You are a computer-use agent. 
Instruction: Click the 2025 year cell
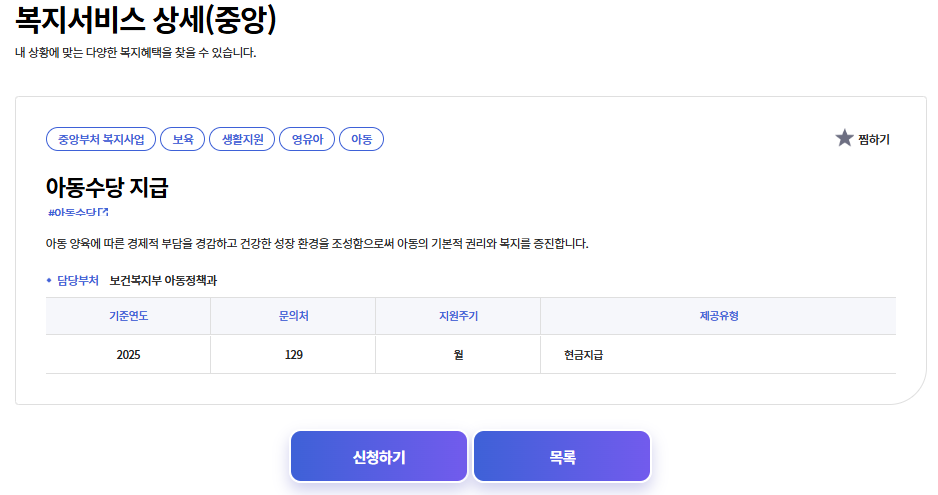click(128, 354)
